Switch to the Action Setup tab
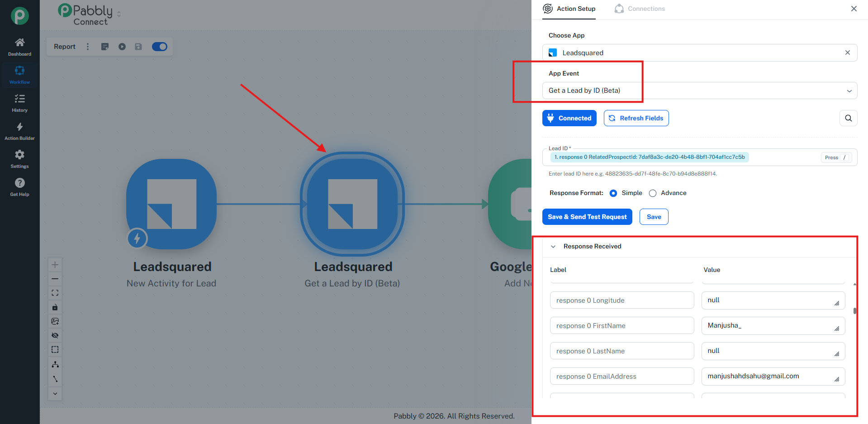 (569, 9)
